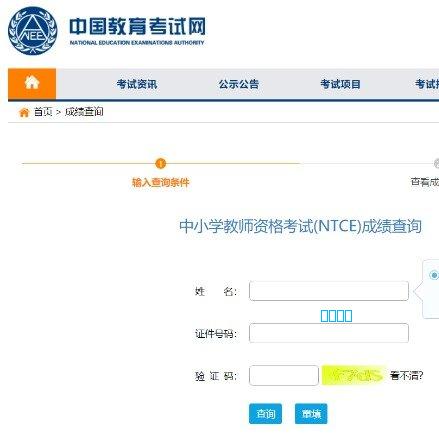Viewport: 439px width, 439px height.
Task: Open the 考试项目 menu item
Action: [340, 84]
